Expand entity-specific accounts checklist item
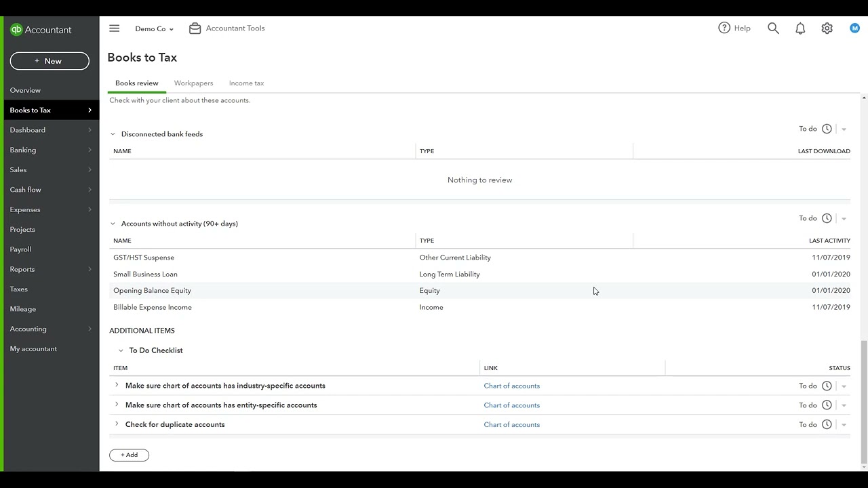Screen dimensions: 868x488 [117, 405]
